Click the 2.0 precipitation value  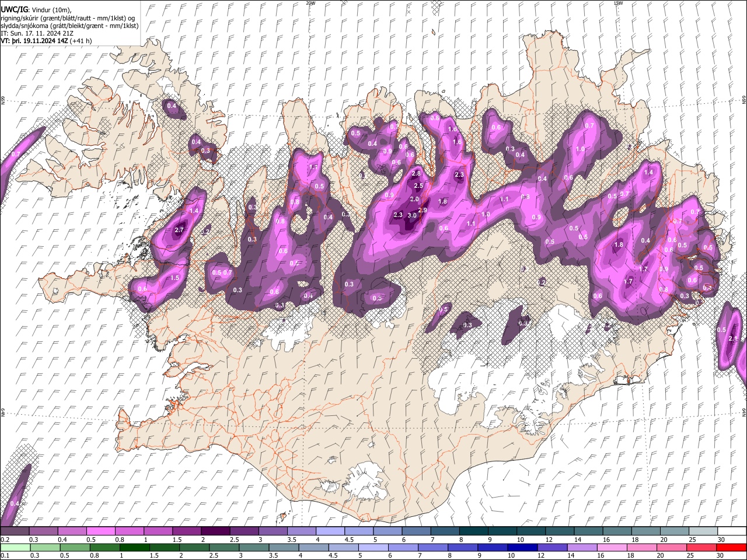coord(414,199)
